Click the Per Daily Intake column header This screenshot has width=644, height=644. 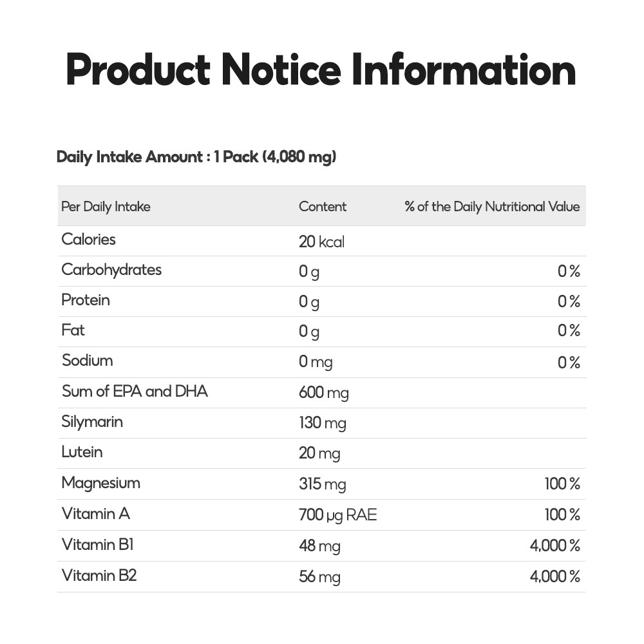coord(106,207)
